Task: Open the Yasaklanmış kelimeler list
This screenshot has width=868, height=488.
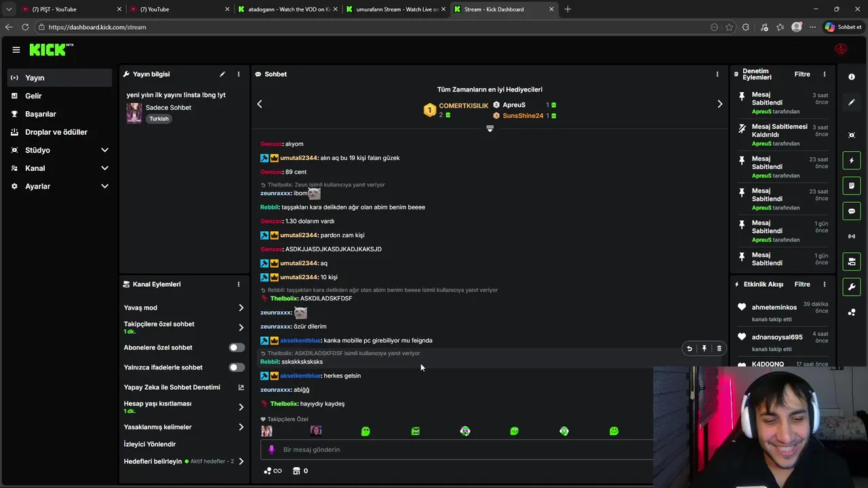Action: click(241, 427)
